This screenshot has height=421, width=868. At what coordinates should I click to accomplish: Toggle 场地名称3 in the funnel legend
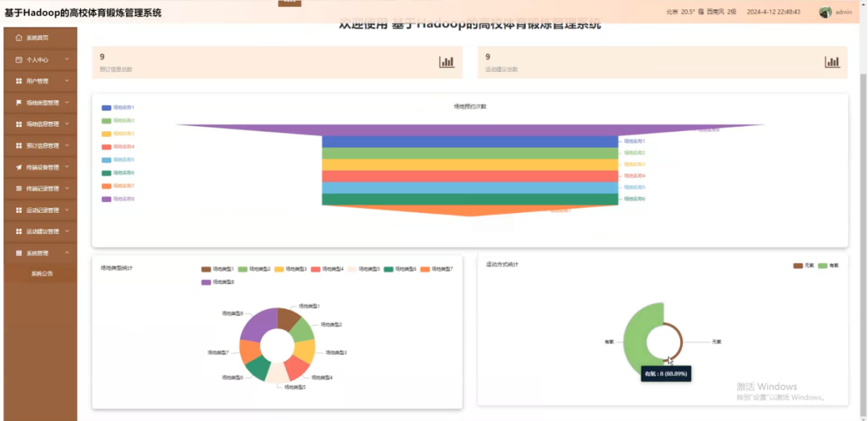click(118, 133)
